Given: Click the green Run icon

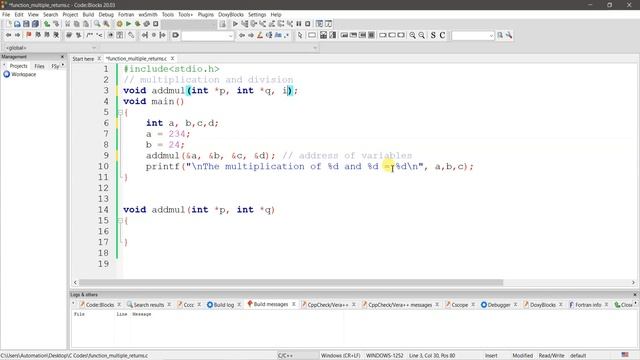Looking at the screenshot, I should [x=128, y=24].
